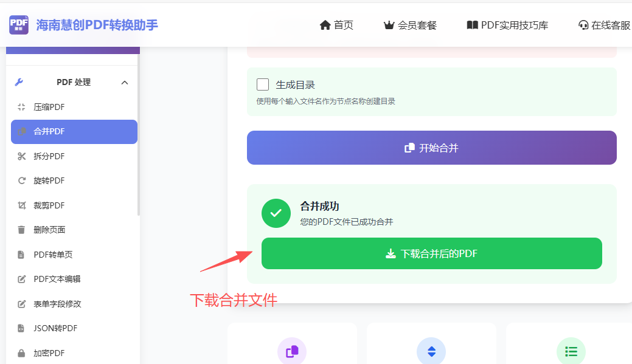The image size is (632, 364).
Task: Click the purple copy icon feature card
Action: [x=292, y=351]
